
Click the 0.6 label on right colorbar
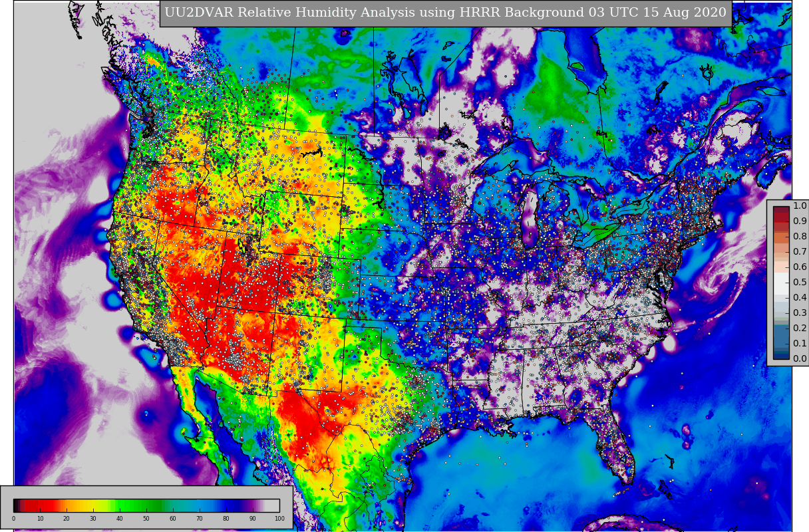coord(800,267)
